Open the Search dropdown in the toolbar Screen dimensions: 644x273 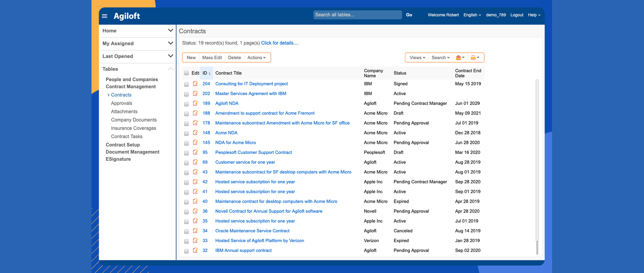(441, 58)
